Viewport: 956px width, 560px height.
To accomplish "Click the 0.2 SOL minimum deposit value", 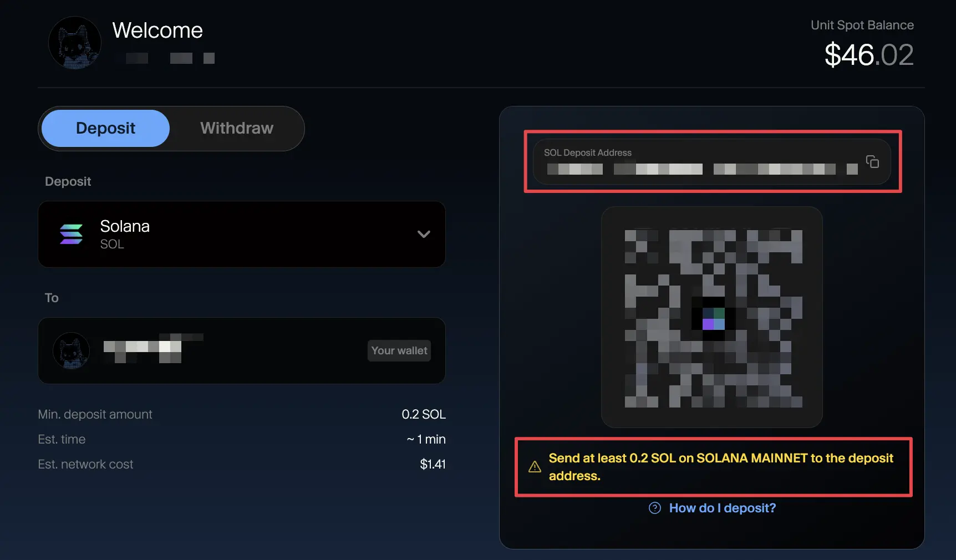I will (x=424, y=414).
